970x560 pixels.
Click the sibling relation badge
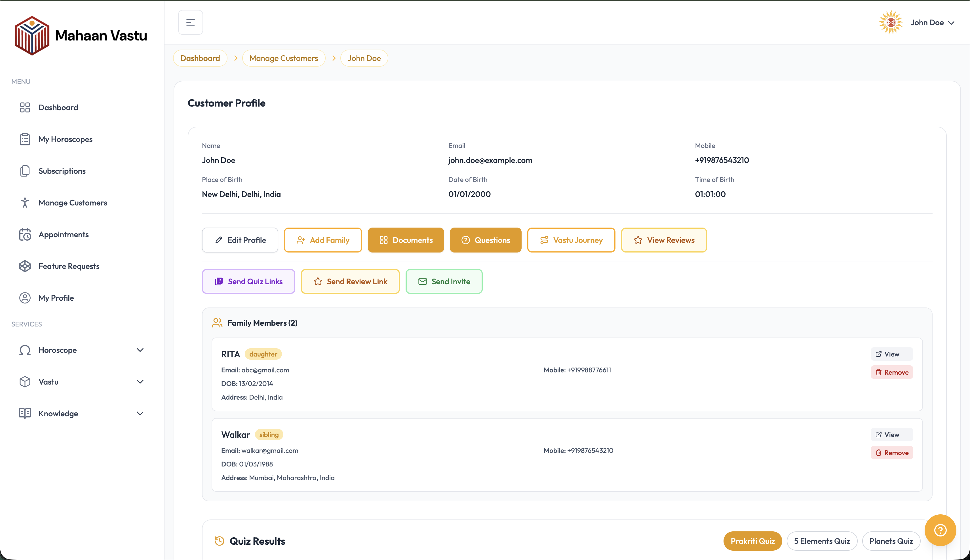(269, 434)
